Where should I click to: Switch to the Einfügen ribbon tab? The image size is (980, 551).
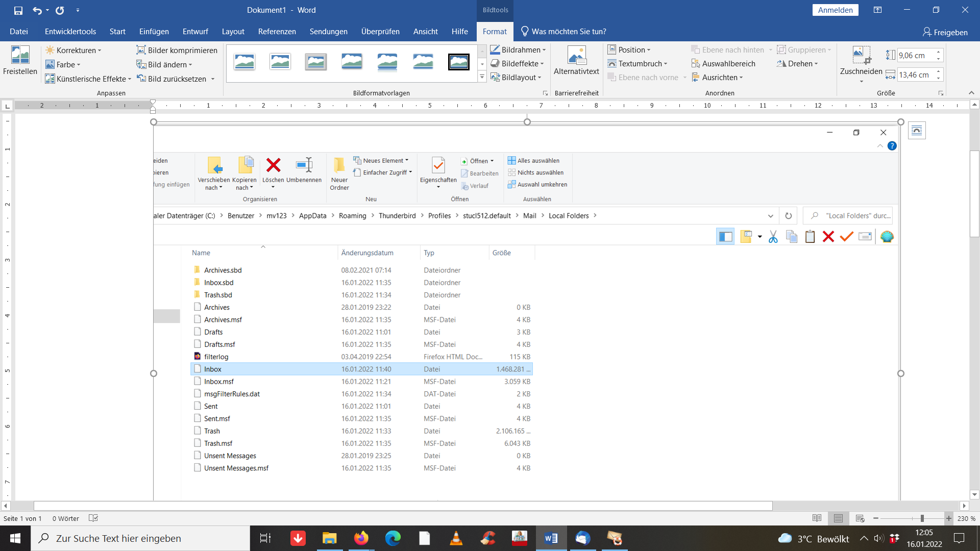pyautogui.click(x=154, y=32)
